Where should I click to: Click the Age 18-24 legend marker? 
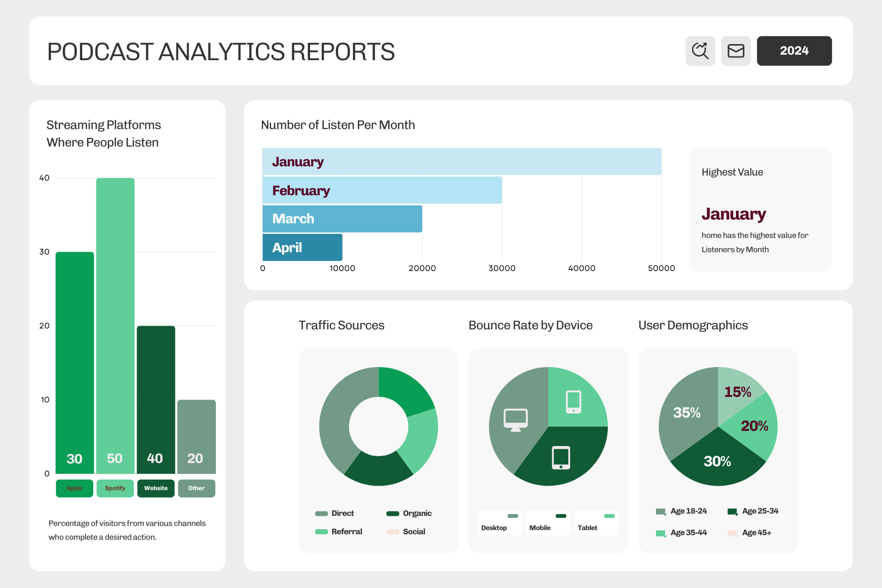coord(661,512)
